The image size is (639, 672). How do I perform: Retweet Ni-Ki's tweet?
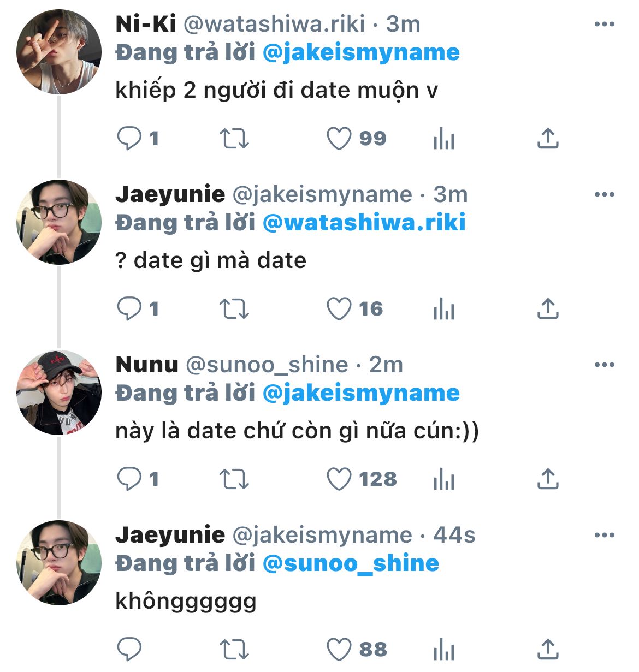point(234,139)
